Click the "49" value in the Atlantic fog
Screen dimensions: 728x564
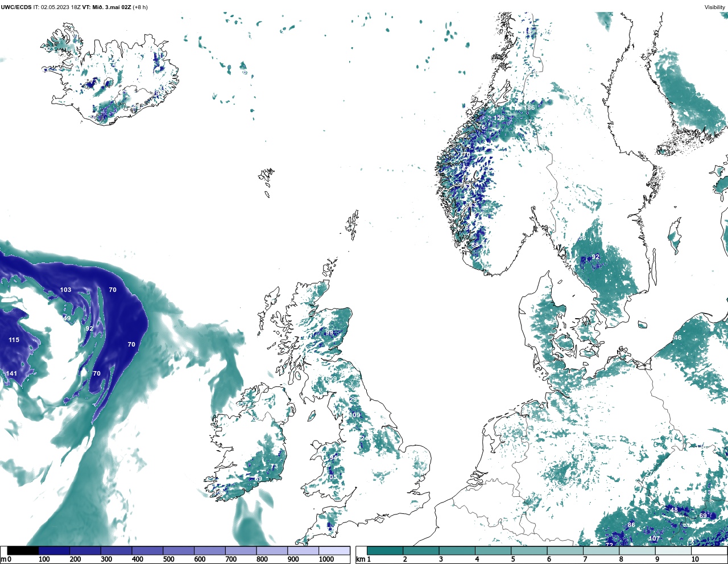point(67,318)
